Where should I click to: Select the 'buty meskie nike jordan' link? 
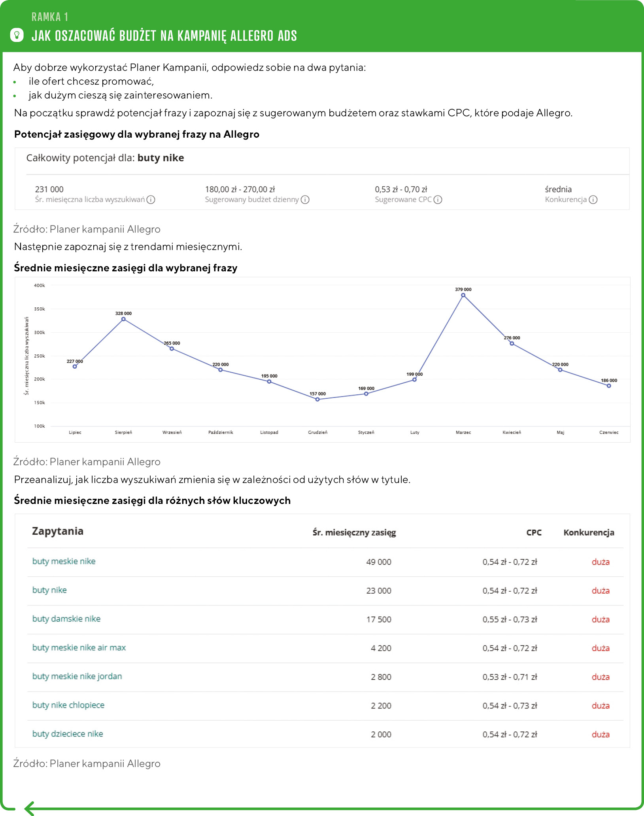[77, 676]
